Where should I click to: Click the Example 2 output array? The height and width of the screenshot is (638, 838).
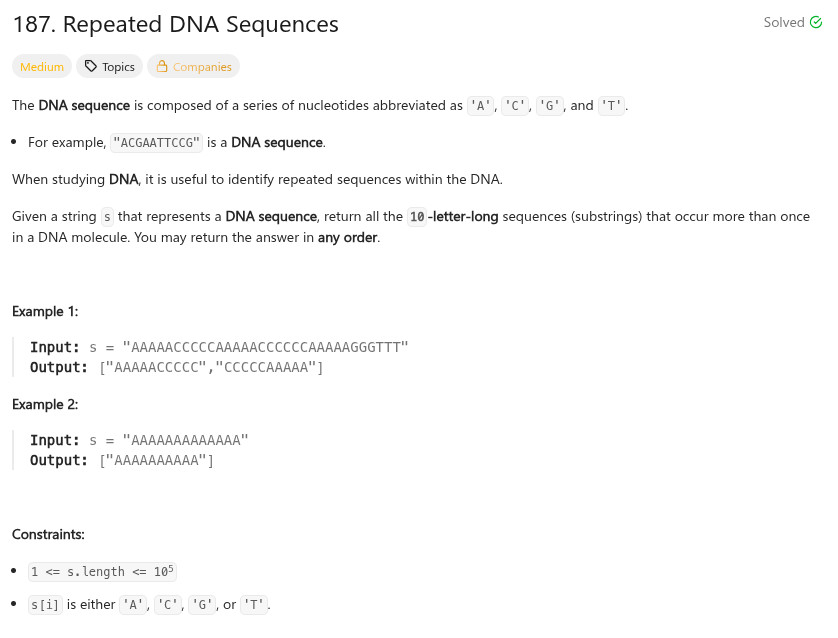coord(157,460)
